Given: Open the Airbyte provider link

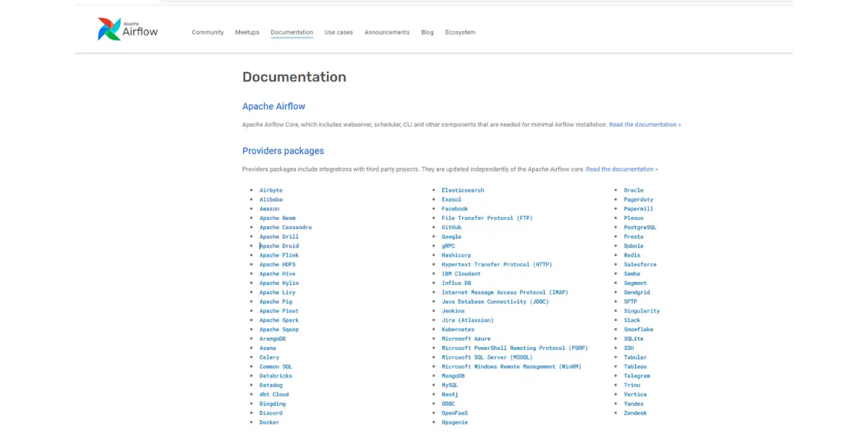Looking at the screenshot, I should [x=271, y=190].
